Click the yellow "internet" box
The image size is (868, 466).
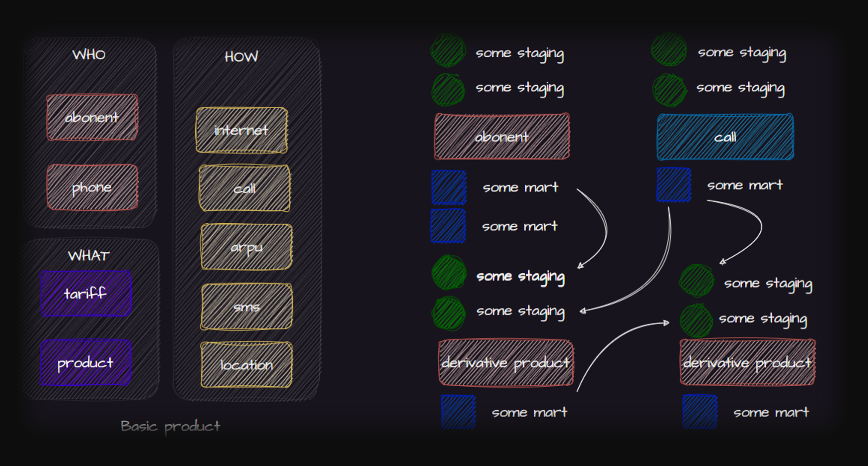click(241, 130)
